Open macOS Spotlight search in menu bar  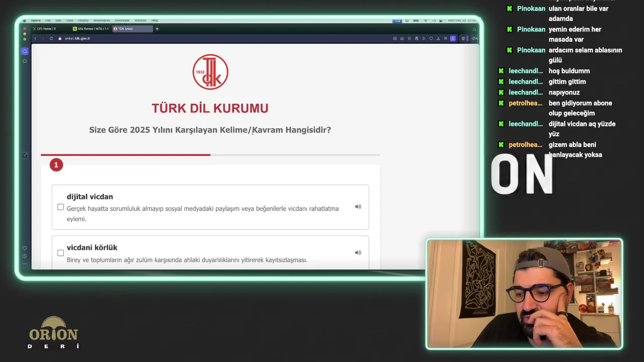point(434,20)
